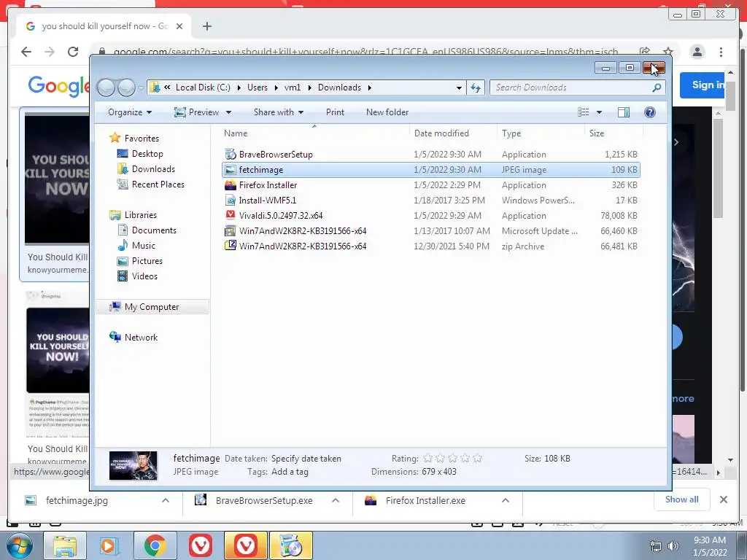The height and width of the screenshot is (560, 747).
Task: Select the Win7AndW2K8R2 zip Archive icon
Action: tap(230, 246)
